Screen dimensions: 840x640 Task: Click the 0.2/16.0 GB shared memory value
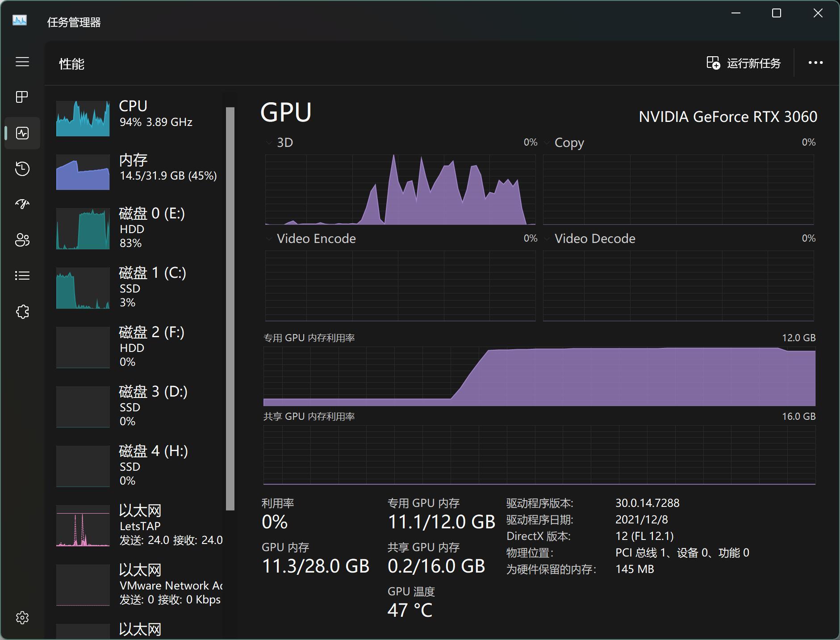pyautogui.click(x=436, y=566)
